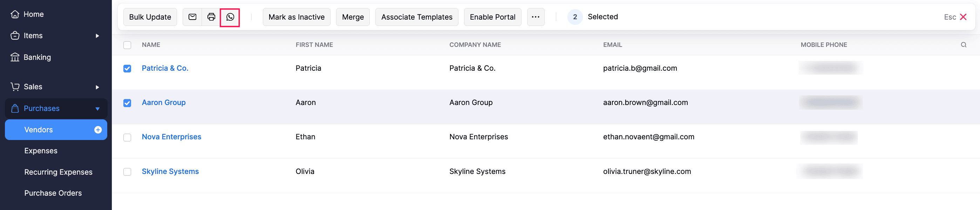Open Recurring Expenses in the sidebar
This screenshot has width=980, height=210.
tap(58, 172)
